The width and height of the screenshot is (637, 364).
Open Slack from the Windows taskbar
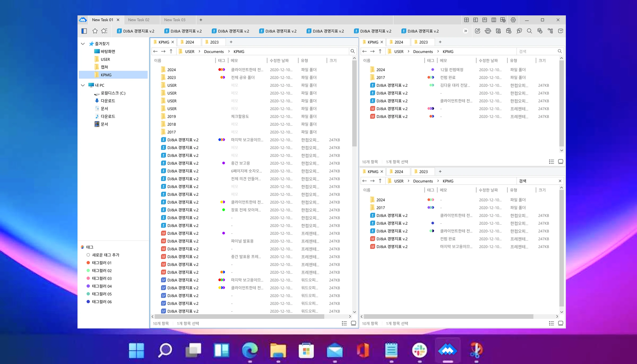(x=419, y=350)
